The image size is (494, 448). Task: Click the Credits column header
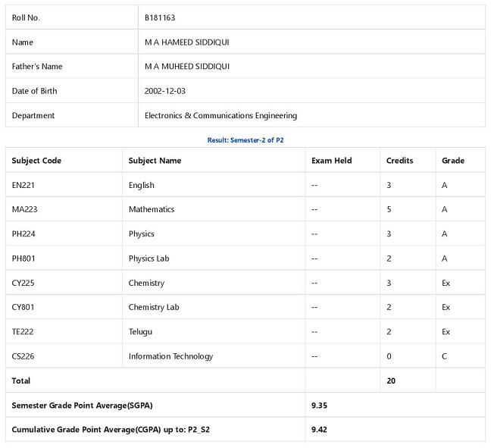click(x=399, y=161)
